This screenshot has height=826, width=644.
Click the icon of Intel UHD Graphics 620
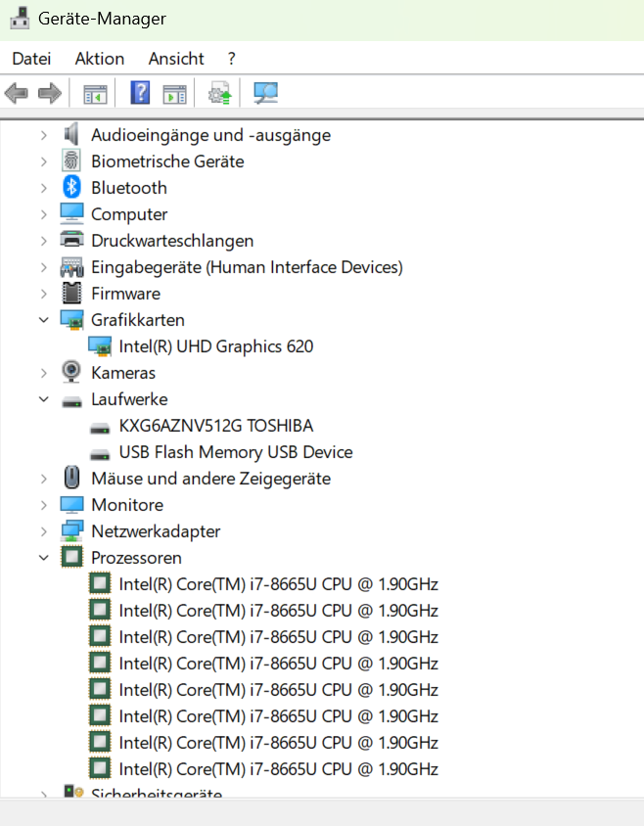[100, 346]
